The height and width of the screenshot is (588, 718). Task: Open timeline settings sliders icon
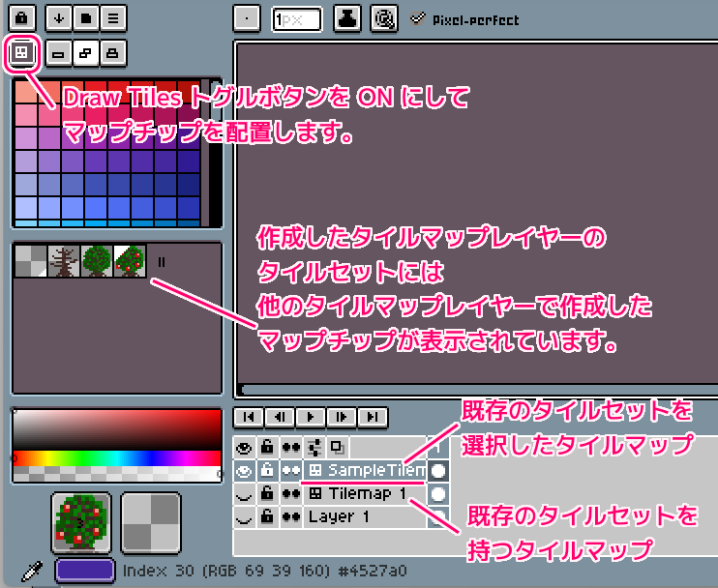314,448
